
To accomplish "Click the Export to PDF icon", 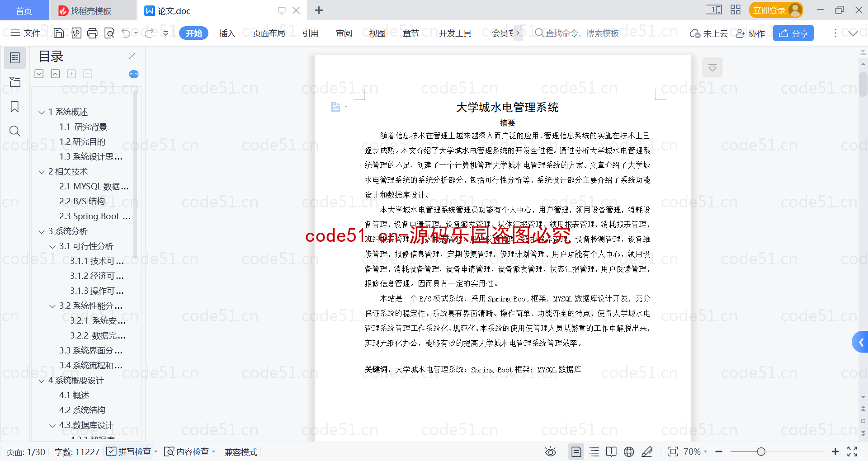I will click(x=76, y=33).
